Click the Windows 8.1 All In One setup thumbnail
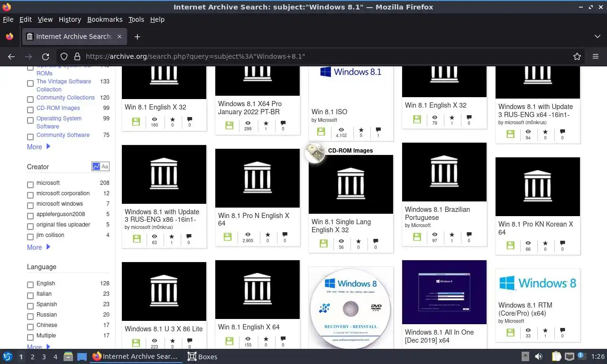 tap(444, 292)
